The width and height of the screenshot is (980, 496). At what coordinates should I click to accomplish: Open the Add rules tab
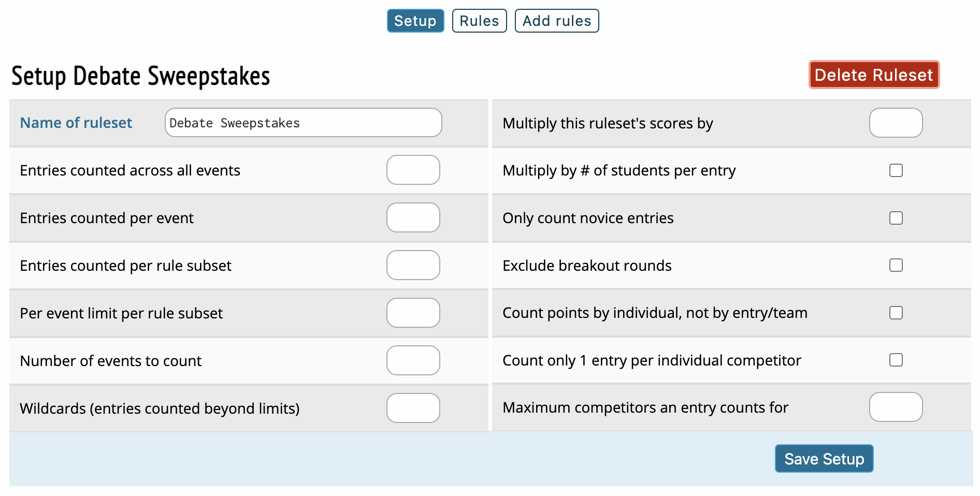tap(557, 21)
